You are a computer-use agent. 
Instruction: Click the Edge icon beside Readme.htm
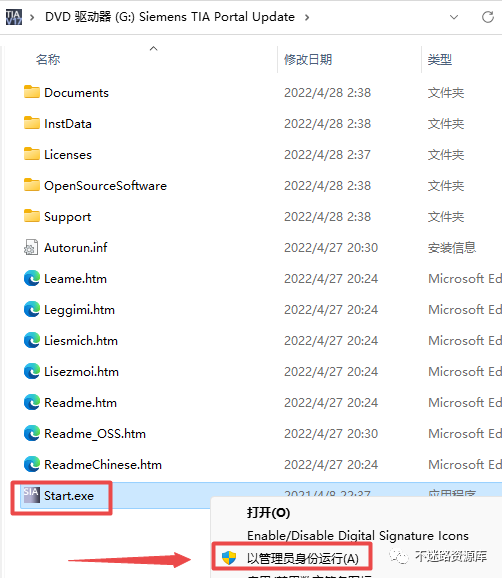(32, 402)
